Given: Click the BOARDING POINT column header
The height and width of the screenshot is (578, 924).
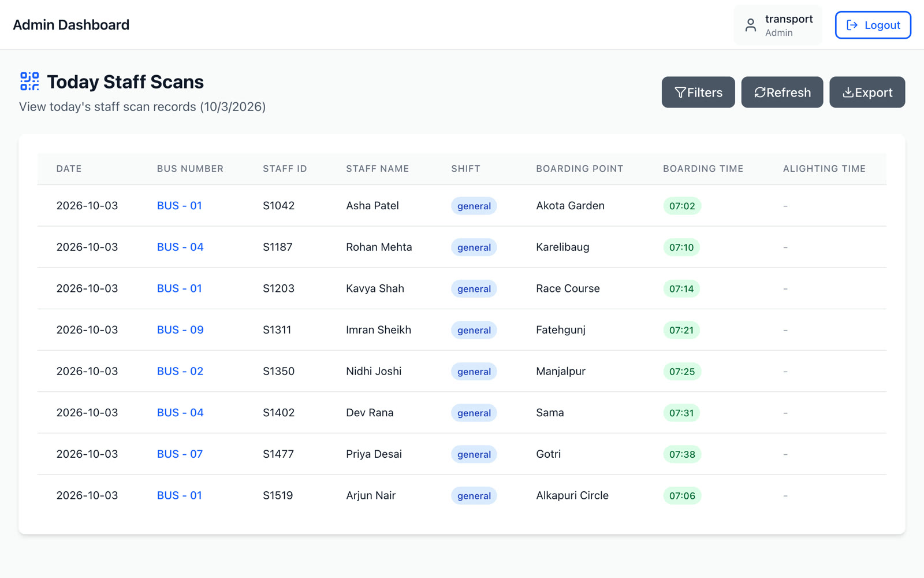Looking at the screenshot, I should point(579,169).
